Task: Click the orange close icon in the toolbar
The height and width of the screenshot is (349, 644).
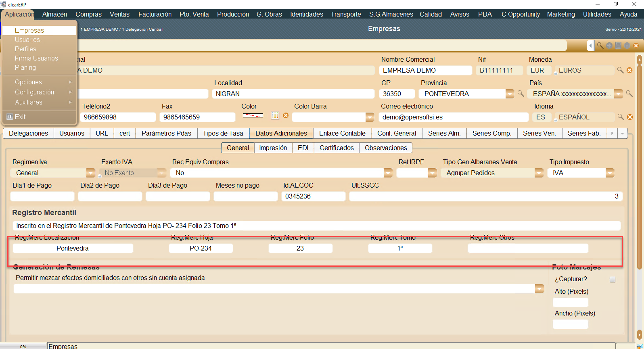Action: coord(636,46)
